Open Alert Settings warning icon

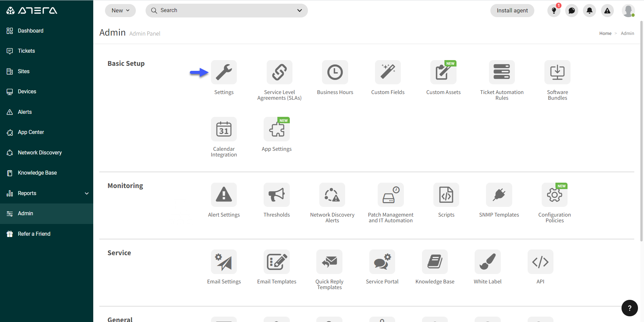(x=224, y=195)
